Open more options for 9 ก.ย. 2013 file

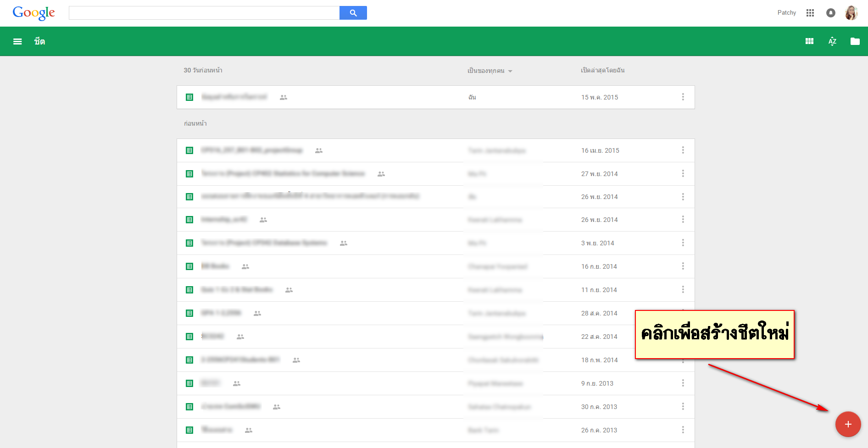(683, 383)
